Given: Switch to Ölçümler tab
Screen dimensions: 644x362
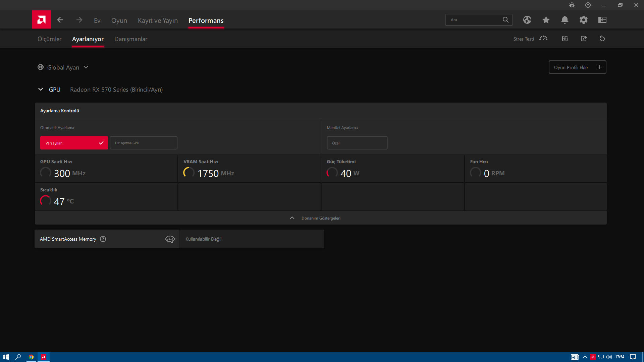Looking at the screenshot, I should point(49,39).
